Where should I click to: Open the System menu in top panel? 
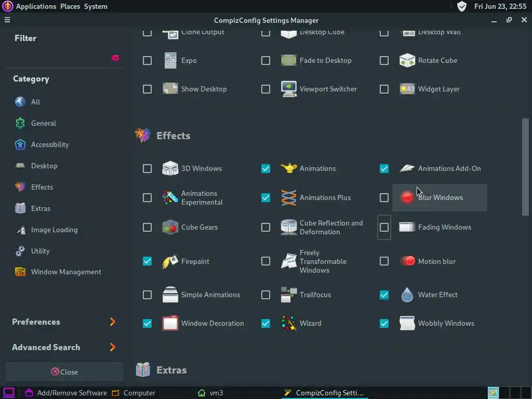[x=96, y=6]
